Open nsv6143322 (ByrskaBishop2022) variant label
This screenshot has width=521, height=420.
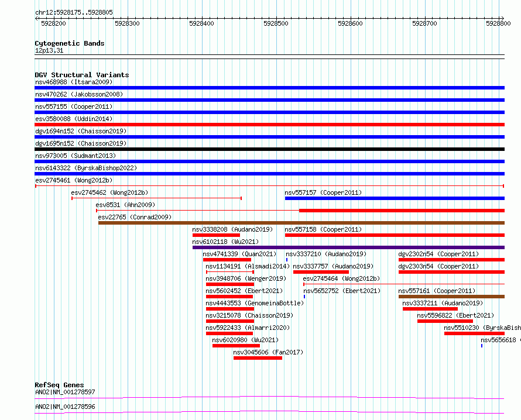coord(86,168)
